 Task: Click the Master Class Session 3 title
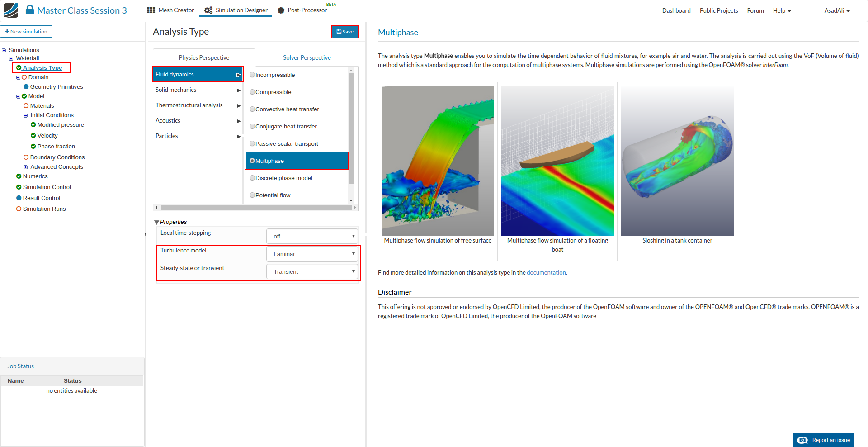coord(82,10)
